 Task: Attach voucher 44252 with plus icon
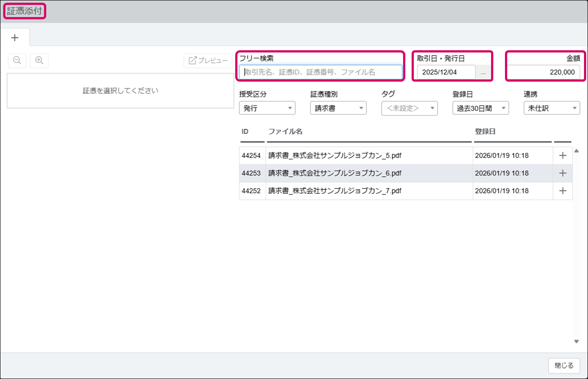coord(562,191)
